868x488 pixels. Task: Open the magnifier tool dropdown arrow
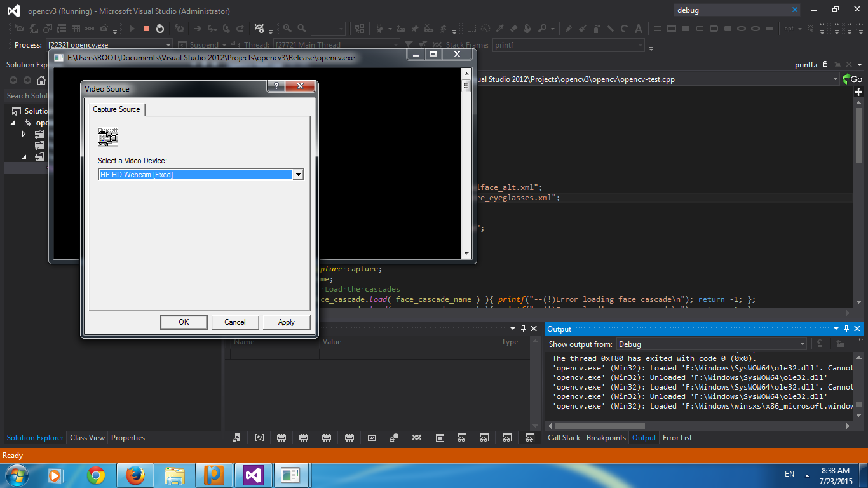point(553,29)
